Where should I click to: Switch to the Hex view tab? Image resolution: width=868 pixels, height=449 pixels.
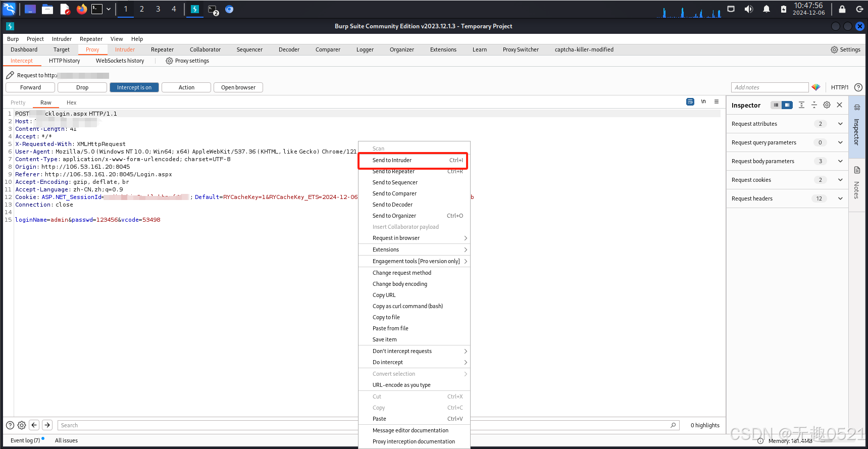[x=71, y=103]
